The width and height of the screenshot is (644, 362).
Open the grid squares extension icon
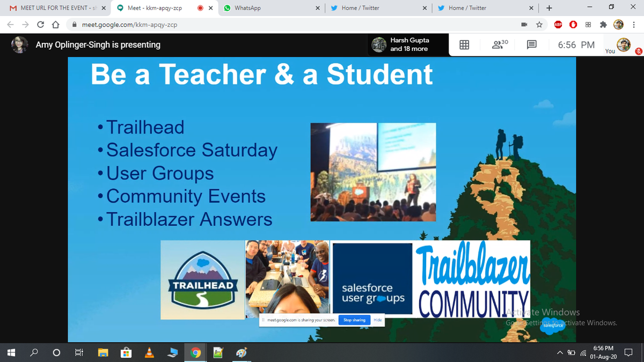tap(588, 25)
